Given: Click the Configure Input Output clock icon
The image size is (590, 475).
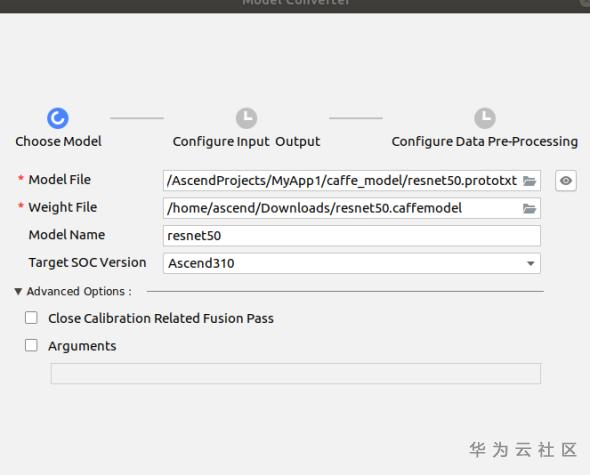Looking at the screenshot, I should point(246,118).
